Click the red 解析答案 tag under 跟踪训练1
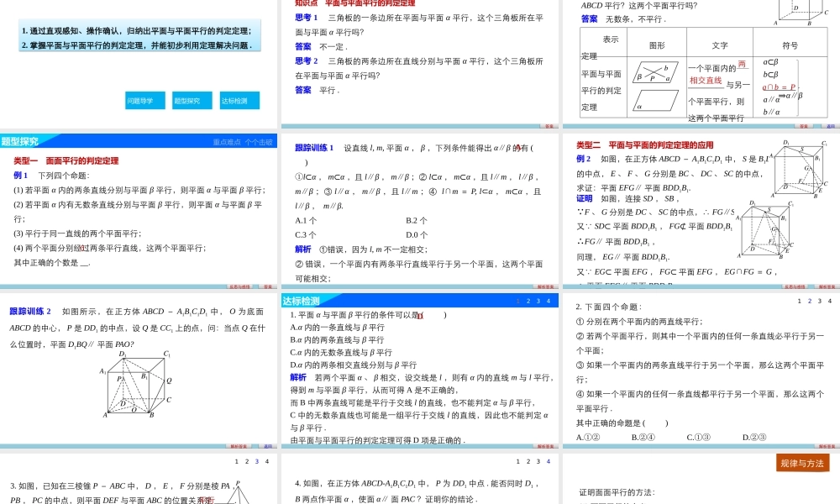 (545, 285)
